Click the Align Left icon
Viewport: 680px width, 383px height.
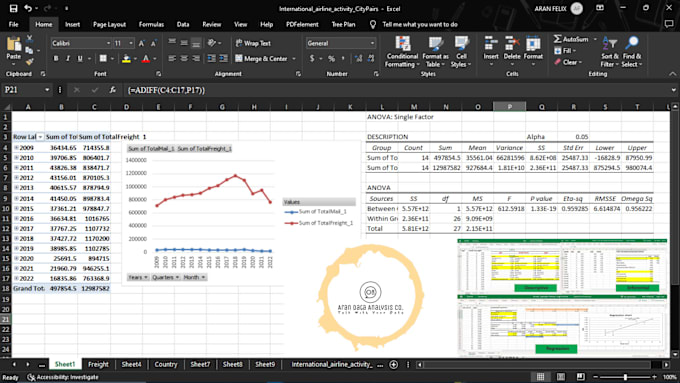click(x=172, y=58)
